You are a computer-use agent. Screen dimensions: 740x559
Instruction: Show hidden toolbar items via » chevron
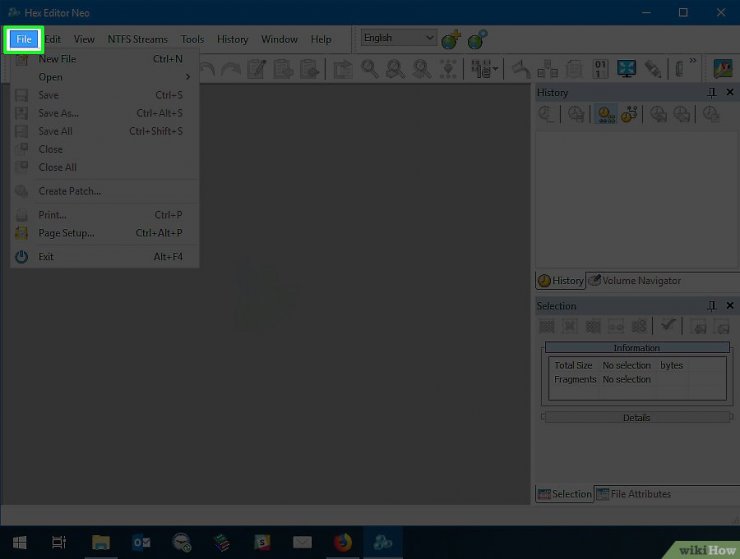(692, 60)
